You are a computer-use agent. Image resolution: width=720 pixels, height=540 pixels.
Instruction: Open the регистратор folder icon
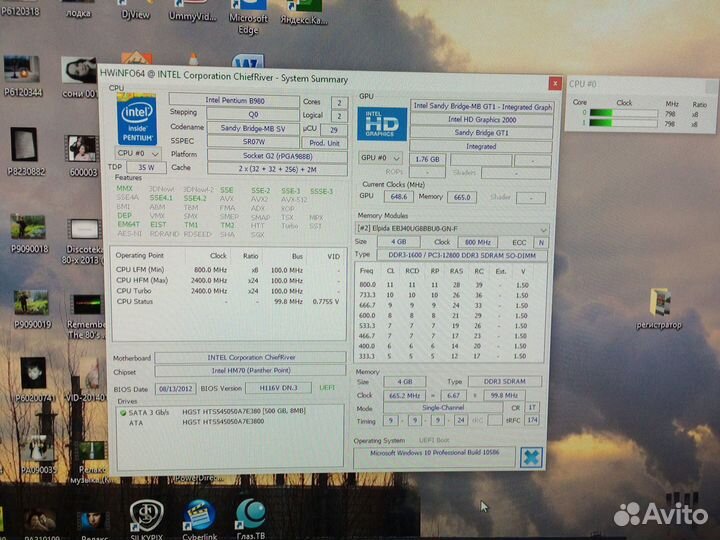[658, 309]
